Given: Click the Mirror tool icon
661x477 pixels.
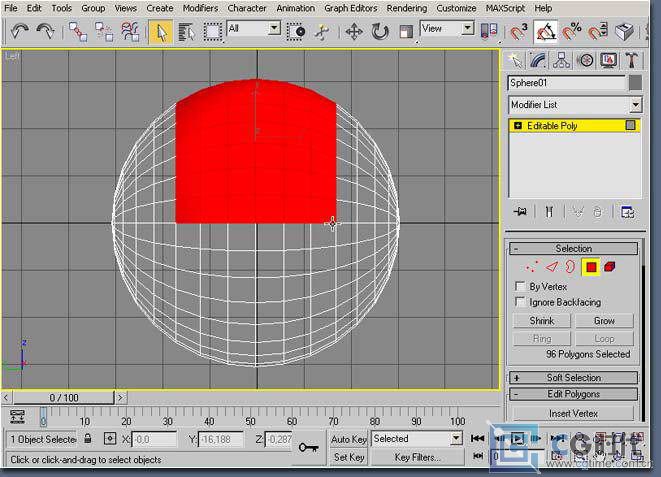Looking at the screenshot, I should coord(489,32).
